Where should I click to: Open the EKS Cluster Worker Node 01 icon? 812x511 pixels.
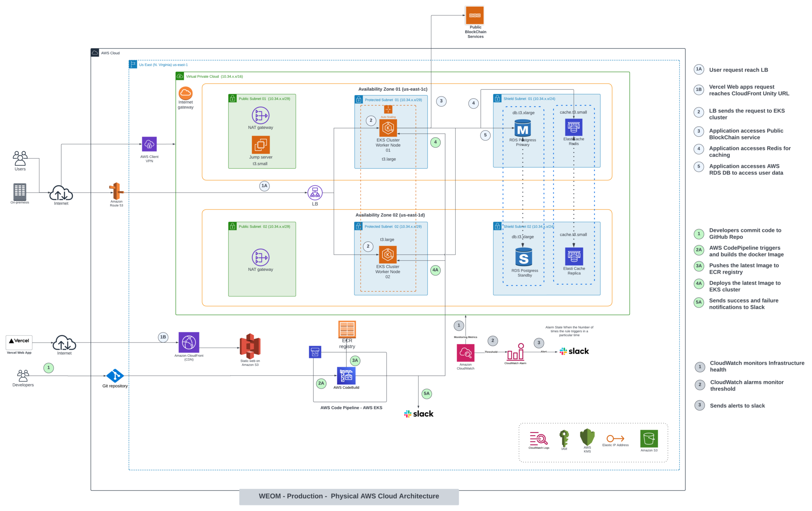[388, 128]
